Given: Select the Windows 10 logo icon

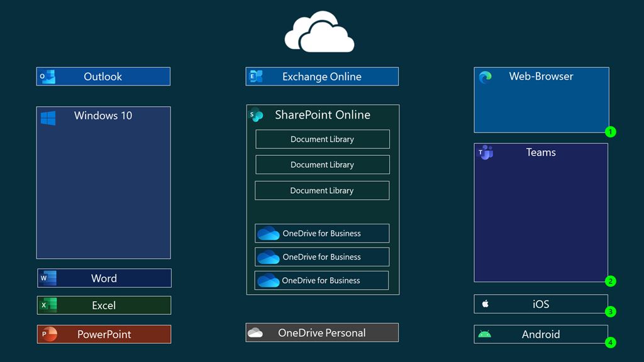Looking at the screenshot, I should pyautogui.click(x=48, y=118).
